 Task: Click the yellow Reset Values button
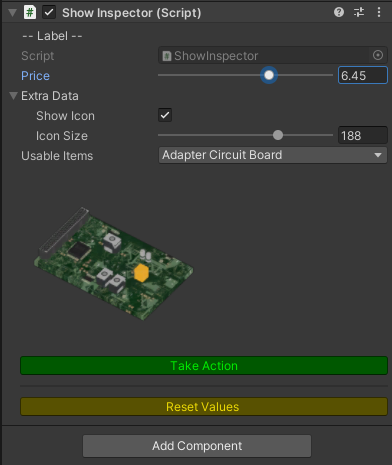point(204,407)
